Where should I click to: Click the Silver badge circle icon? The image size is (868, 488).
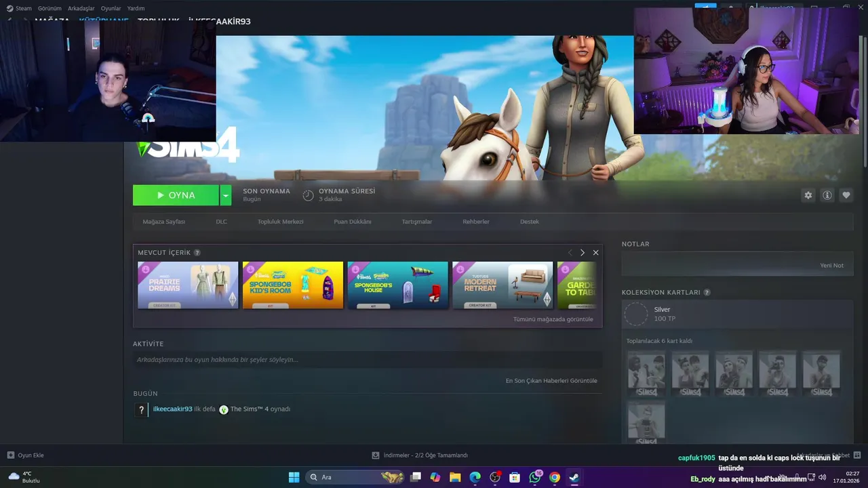[636, 314]
